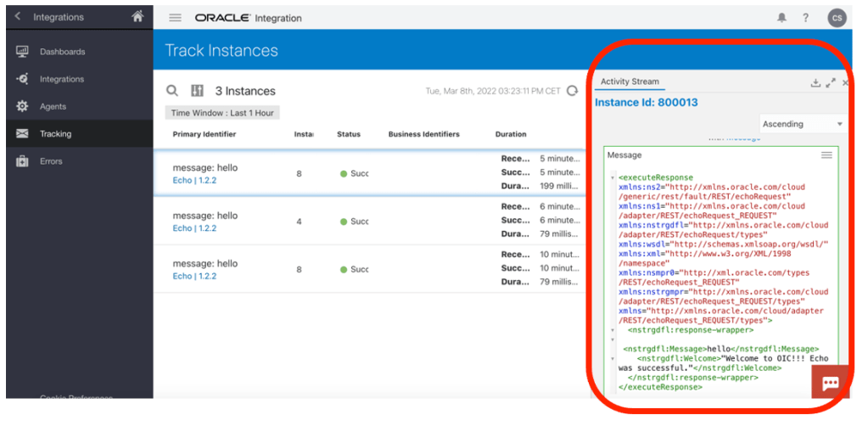Download the activity stream log
This screenshot has width=868, height=432.
click(815, 82)
